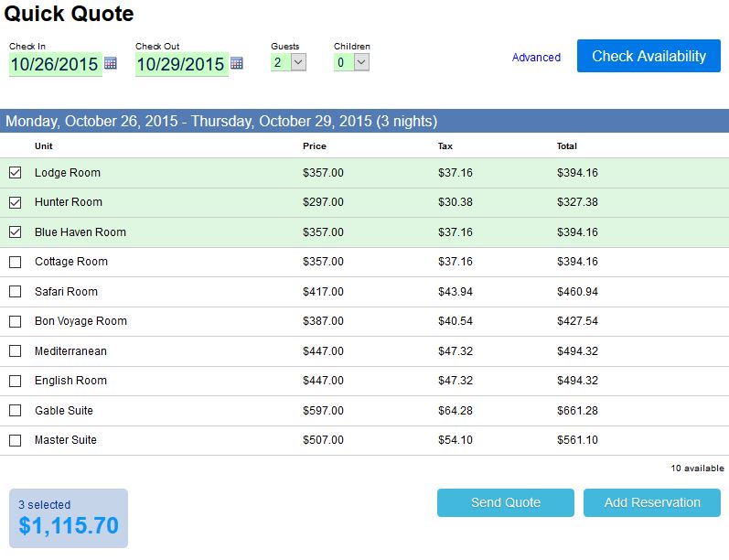Click the Send Quote button
The height and width of the screenshot is (560, 729).
(x=506, y=502)
